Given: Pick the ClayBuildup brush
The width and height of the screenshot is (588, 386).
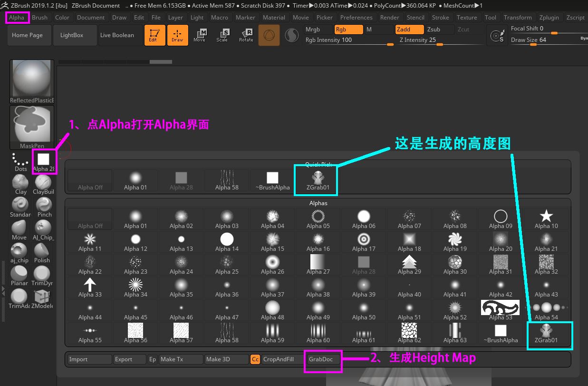Looking at the screenshot, I should tap(44, 185).
